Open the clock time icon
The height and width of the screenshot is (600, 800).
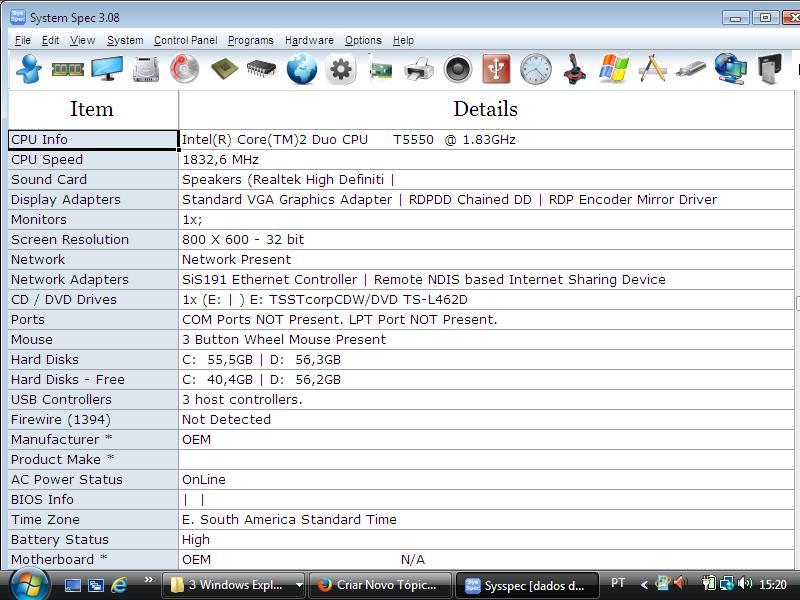pyautogui.click(x=536, y=69)
